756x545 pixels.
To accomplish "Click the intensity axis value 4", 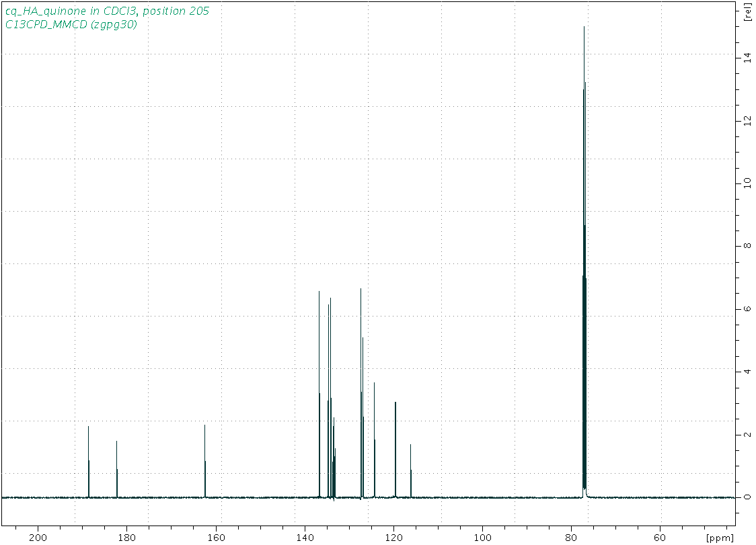I will (747, 371).
